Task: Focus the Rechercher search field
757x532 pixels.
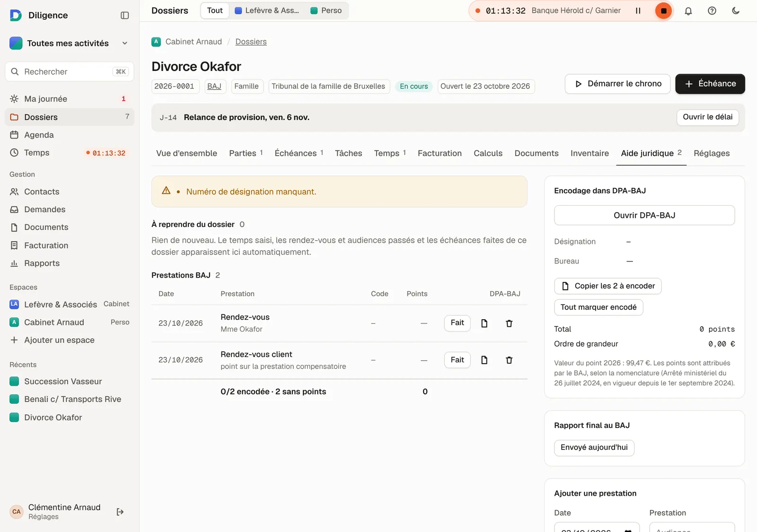Action: (x=69, y=71)
